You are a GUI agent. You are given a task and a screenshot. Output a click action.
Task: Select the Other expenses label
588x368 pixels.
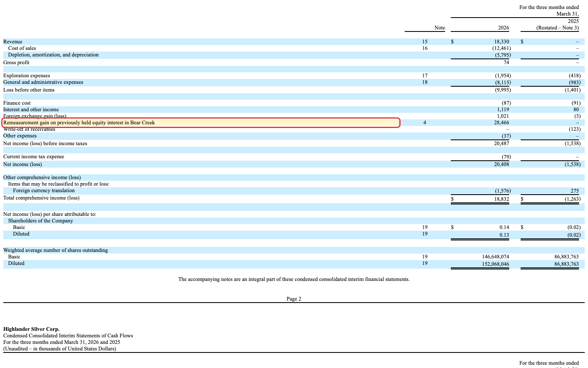pyautogui.click(x=20, y=136)
